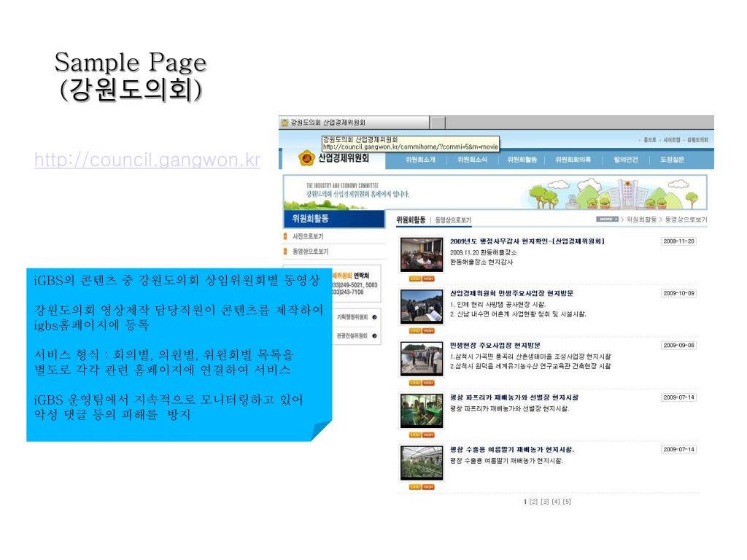Click the orange bullet icon beside 동영상으로보기
Viewport: 747px width, 560px height.
point(285,251)
